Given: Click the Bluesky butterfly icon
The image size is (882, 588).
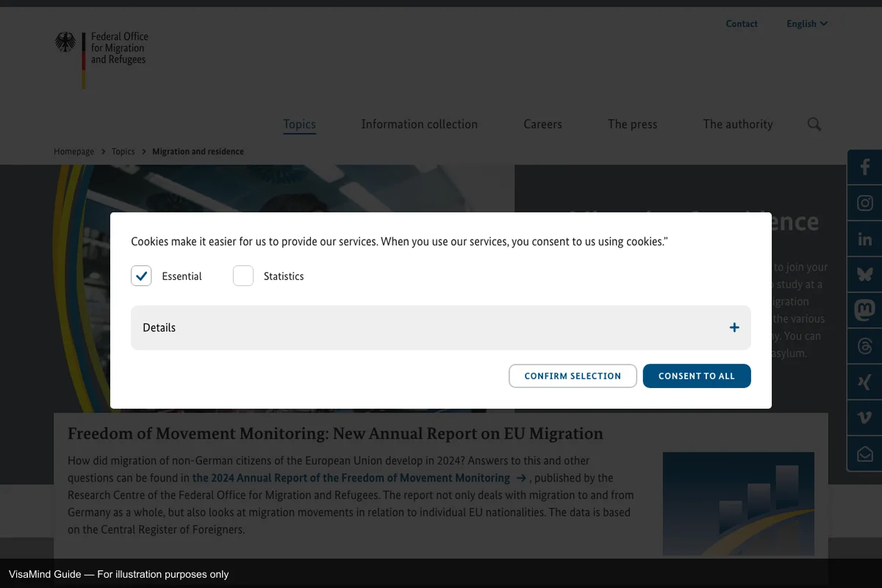Looking at the screenshot, I should [865, 275].
